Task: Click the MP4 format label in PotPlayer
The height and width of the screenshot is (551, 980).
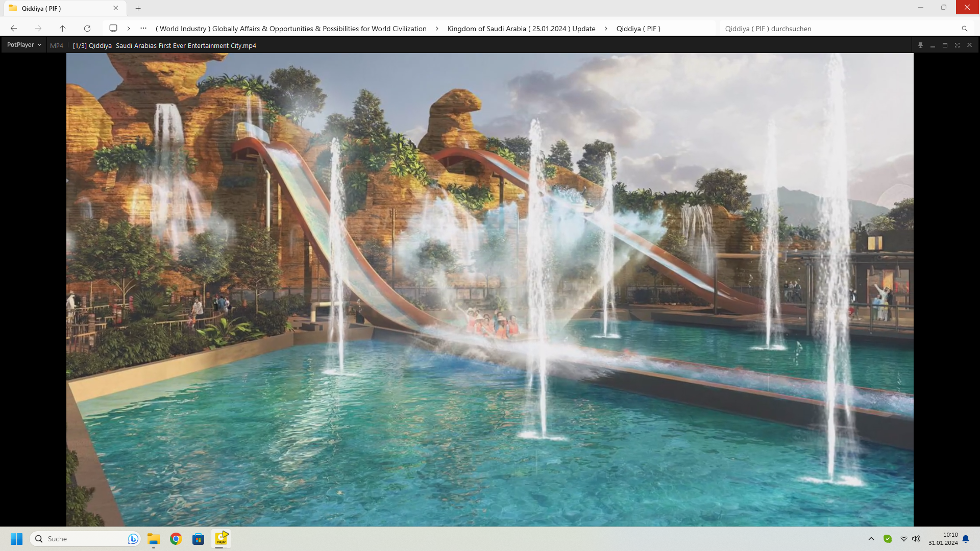Action: pyautogui.click(x=57, y=45)
